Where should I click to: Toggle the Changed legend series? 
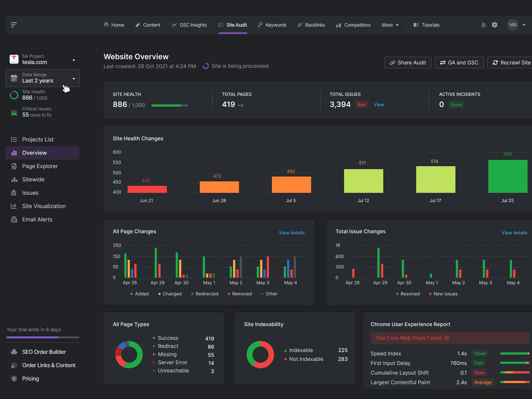click(170, 294)
